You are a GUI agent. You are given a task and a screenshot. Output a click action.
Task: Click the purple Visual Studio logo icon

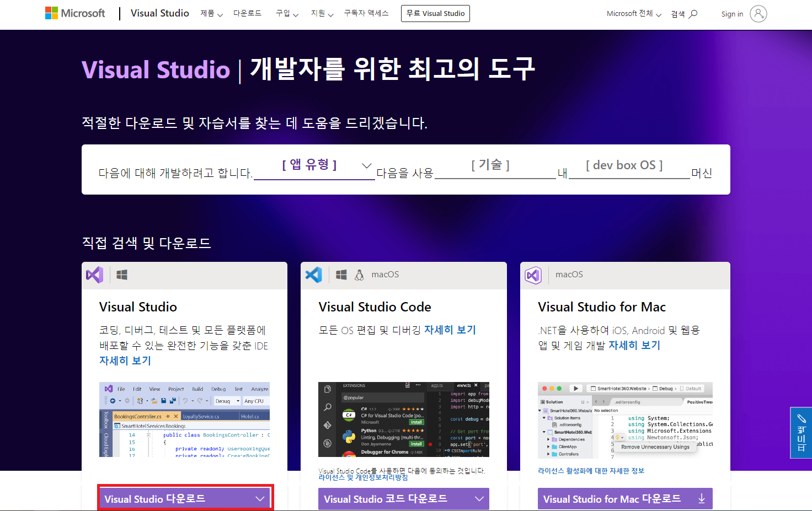coord(95,275)
